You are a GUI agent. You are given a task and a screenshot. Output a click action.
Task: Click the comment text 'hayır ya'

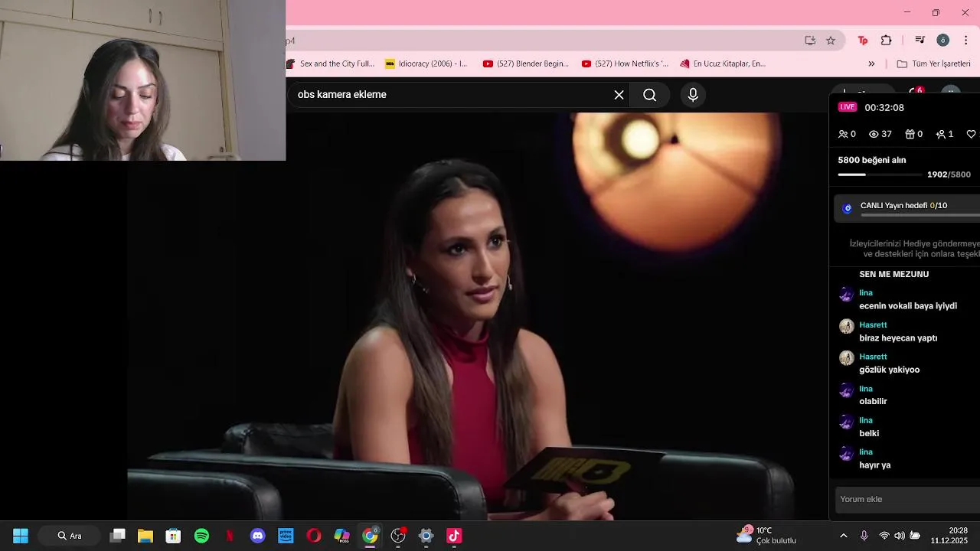[875, 465]
